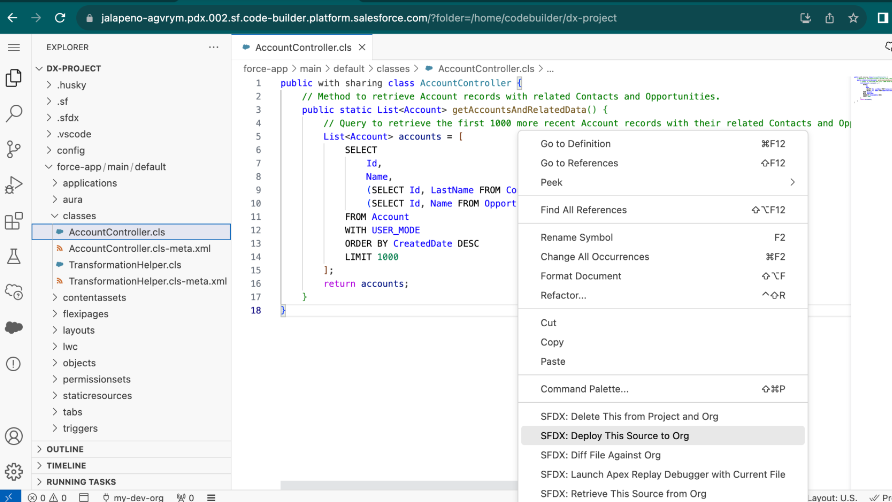Expand the OUTLINE section
Screen dimensions: 892x502
pyautogui.click(x=65, y=449)
